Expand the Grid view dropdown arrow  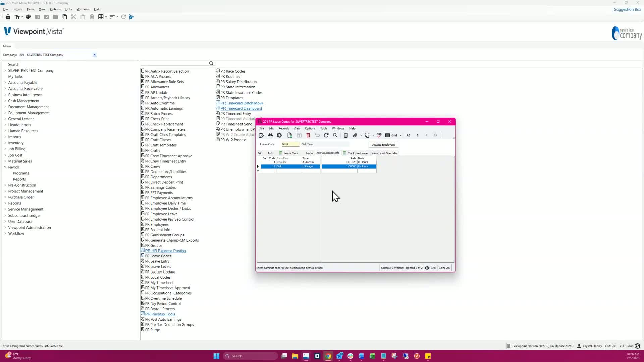pyautogui.click(x=400, y=135)
